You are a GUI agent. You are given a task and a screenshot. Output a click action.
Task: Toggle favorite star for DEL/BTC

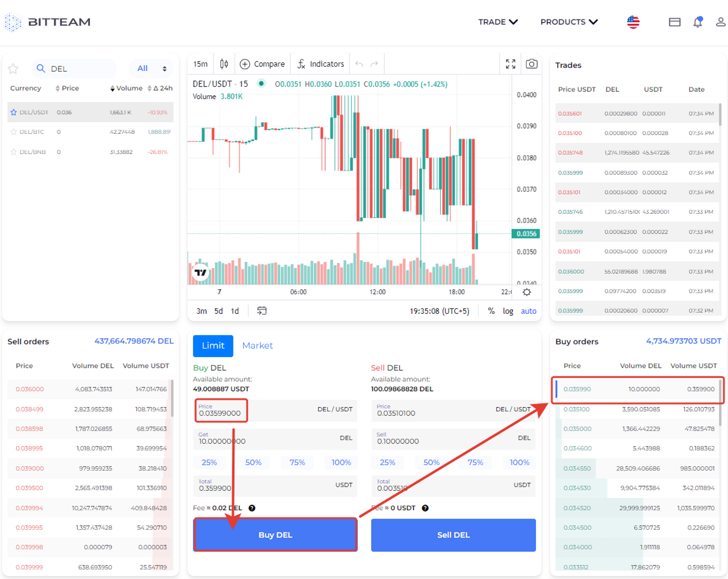13,132
